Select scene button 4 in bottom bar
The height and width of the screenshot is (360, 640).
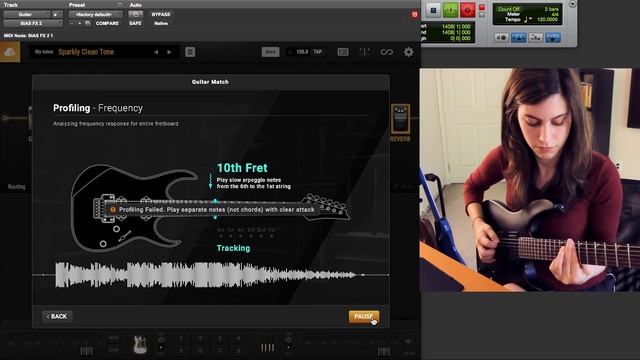(x=239, y=339)
